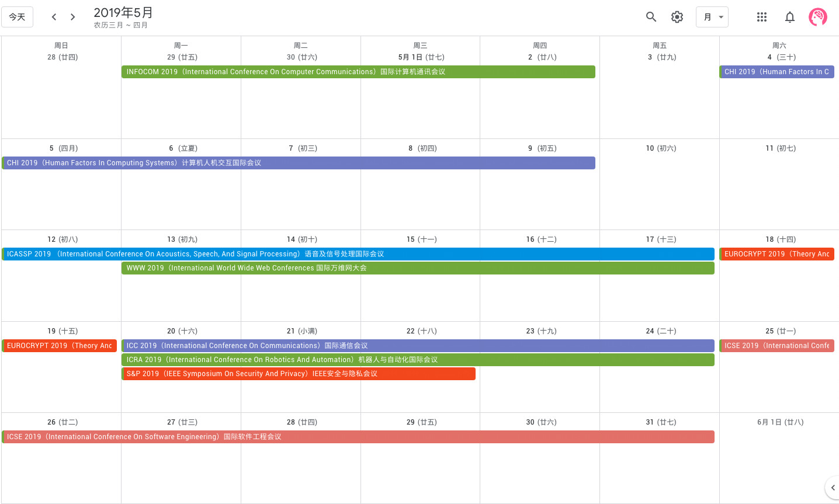The height and width of the screenshot is (504, 839).
Task: Select date 8 (初四)
Action: click(422, 148)
